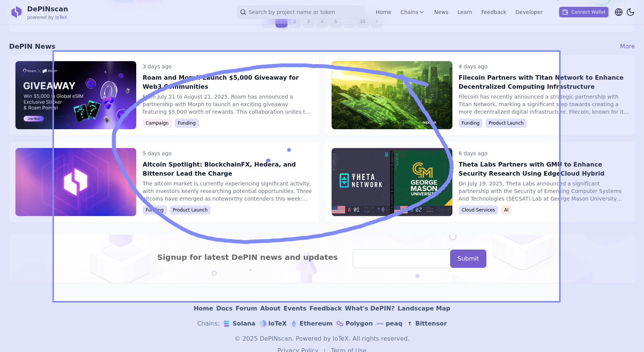Open the News menu item
Image resolution: width=644 pixels, height=352 pixels.
(x=441, y=12)
